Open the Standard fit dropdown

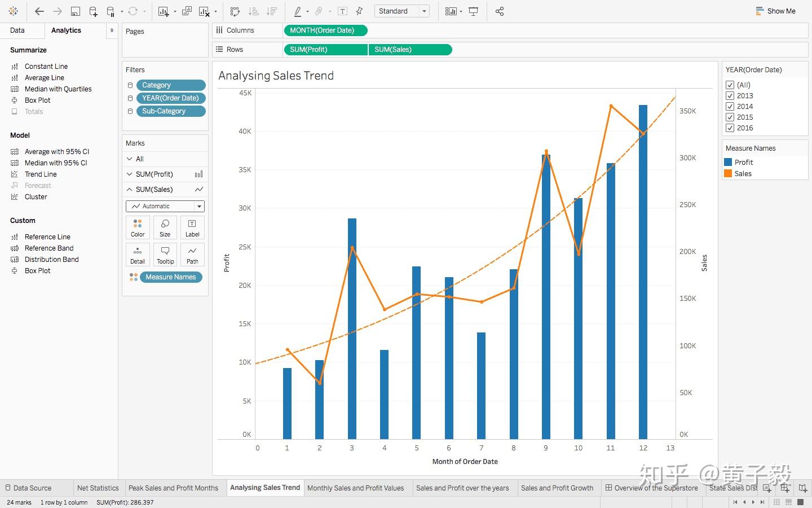click(x=424, y=11)
